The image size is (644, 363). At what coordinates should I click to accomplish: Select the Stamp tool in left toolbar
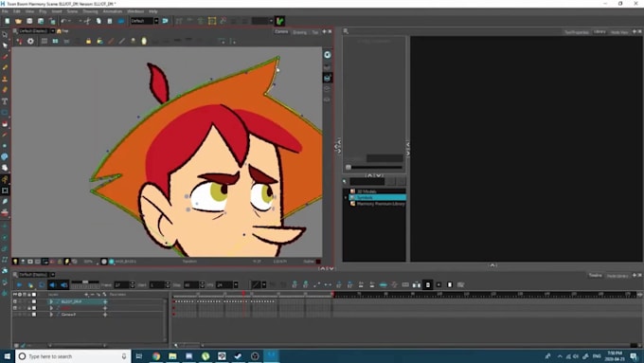[x=5, y=79]
